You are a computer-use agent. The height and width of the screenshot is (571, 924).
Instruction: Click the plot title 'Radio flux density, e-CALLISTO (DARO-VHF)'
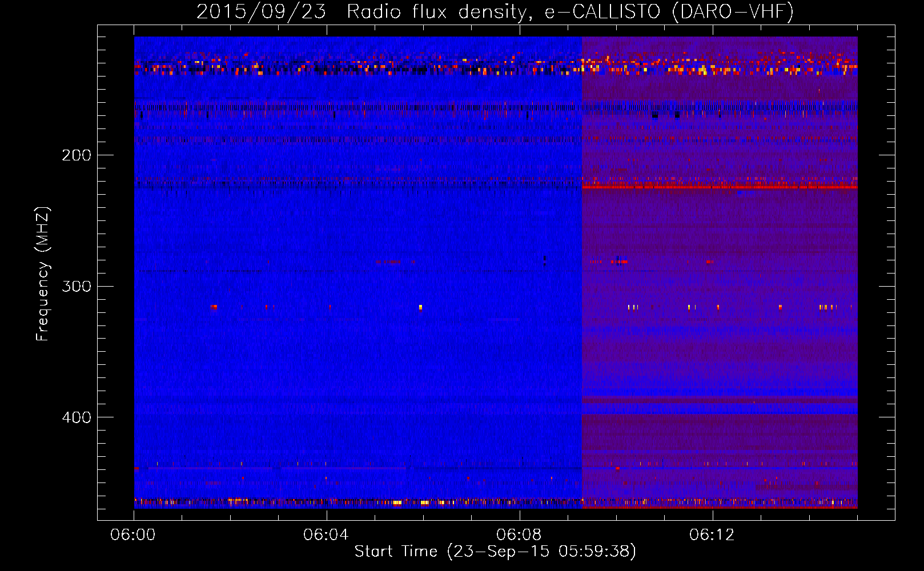570,12
